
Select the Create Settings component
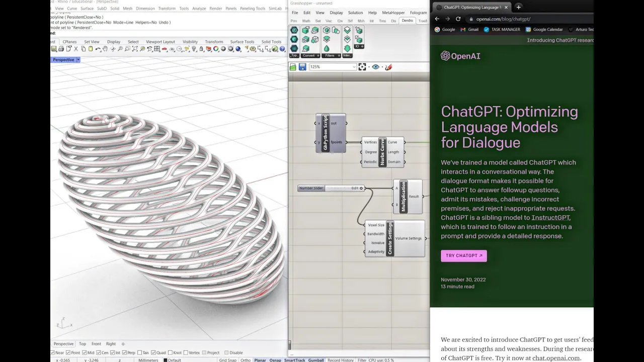tap(395, 239)
